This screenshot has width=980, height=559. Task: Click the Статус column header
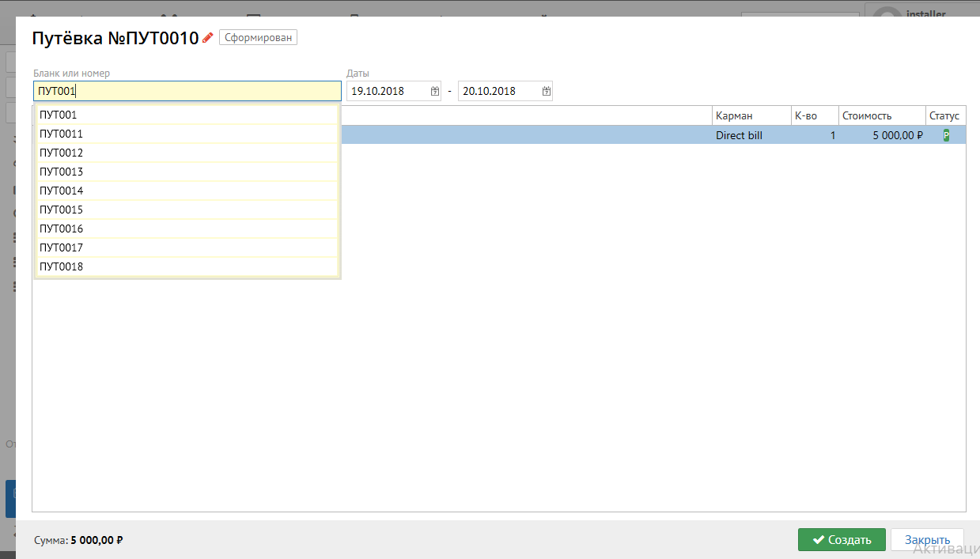[945, 115]
